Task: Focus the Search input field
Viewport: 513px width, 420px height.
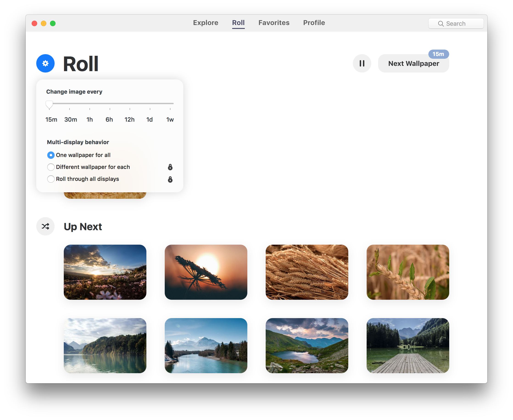Action: [x=456, y=23]
